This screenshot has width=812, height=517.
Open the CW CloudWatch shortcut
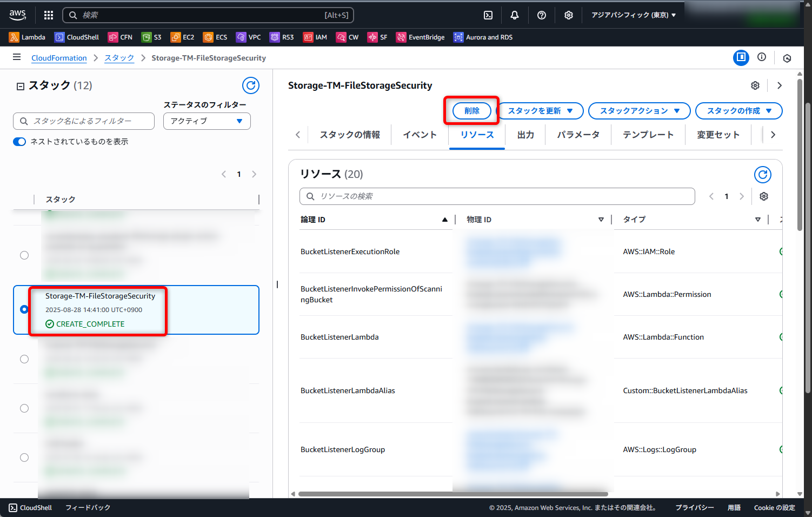click(x=347, y=37)
